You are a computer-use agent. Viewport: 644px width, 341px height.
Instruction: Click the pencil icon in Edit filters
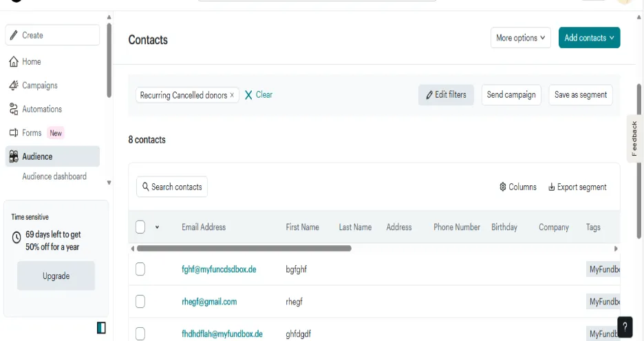tap(429, 95)
